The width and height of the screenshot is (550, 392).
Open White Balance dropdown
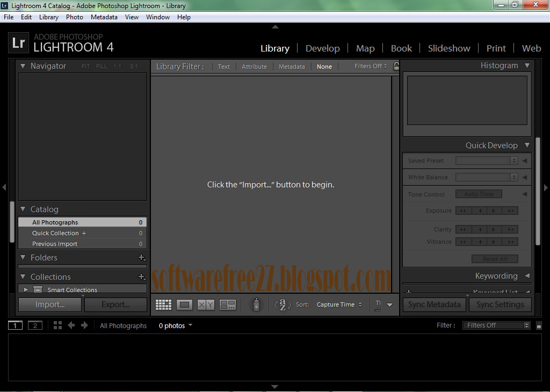tap(487, 177)
